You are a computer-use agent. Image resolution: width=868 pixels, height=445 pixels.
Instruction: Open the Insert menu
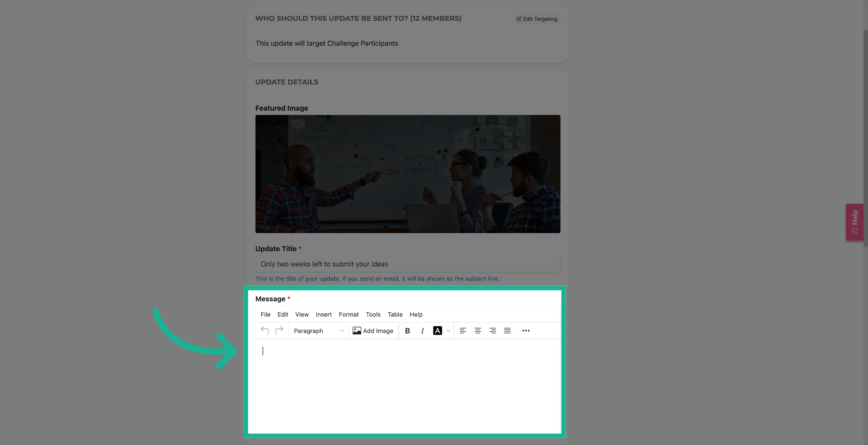[x=324, y=314]
